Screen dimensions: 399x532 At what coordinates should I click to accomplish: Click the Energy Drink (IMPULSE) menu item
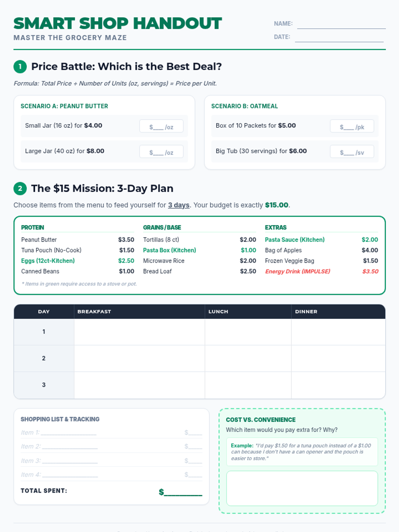click(x=298, y=271)
